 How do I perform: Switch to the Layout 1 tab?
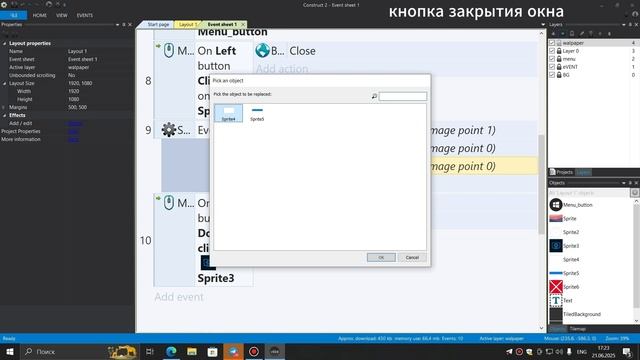[188, 24]
